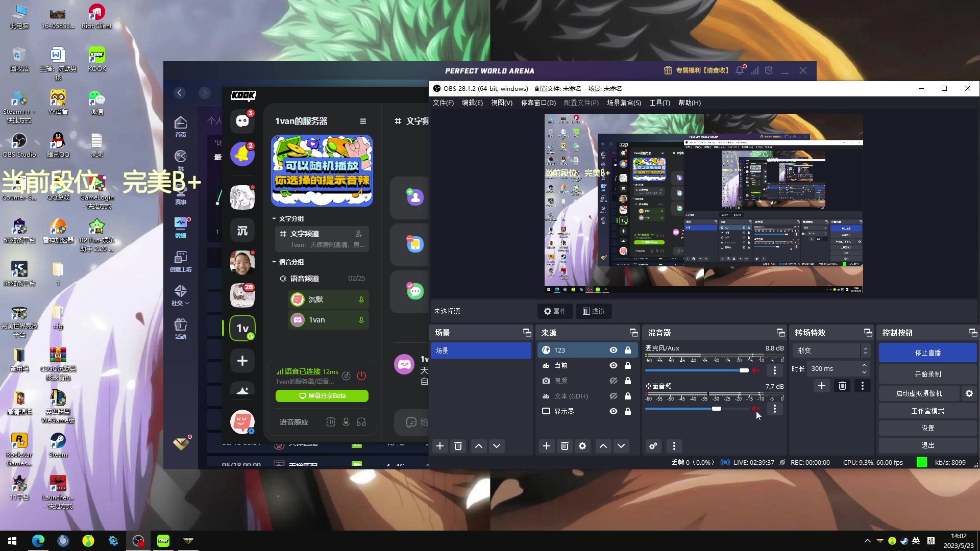Toggle KOOK headphone icon in voice bar
Viewport: 980px width, 551px height.
361,422
